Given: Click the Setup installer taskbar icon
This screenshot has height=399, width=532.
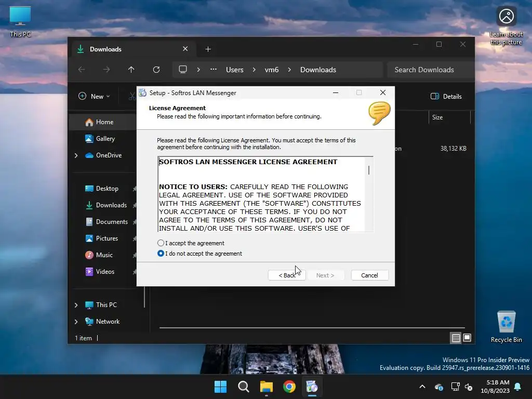Looking at the screenshot, I should click(x=312, y=387).
